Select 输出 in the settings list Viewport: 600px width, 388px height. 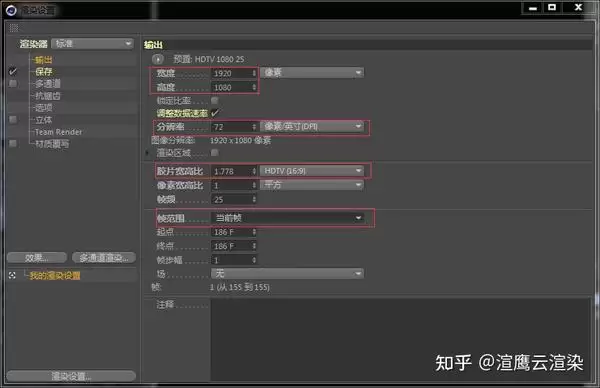(44, 60)
